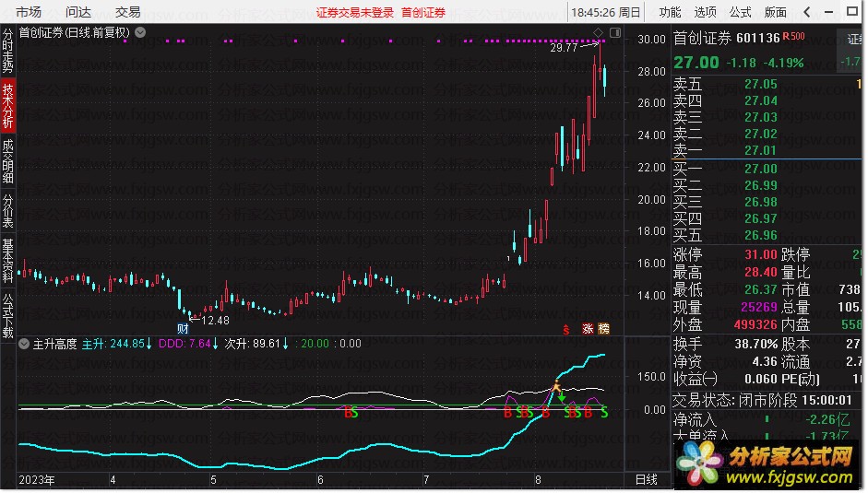Open the 市场 menu

(29, 12)
